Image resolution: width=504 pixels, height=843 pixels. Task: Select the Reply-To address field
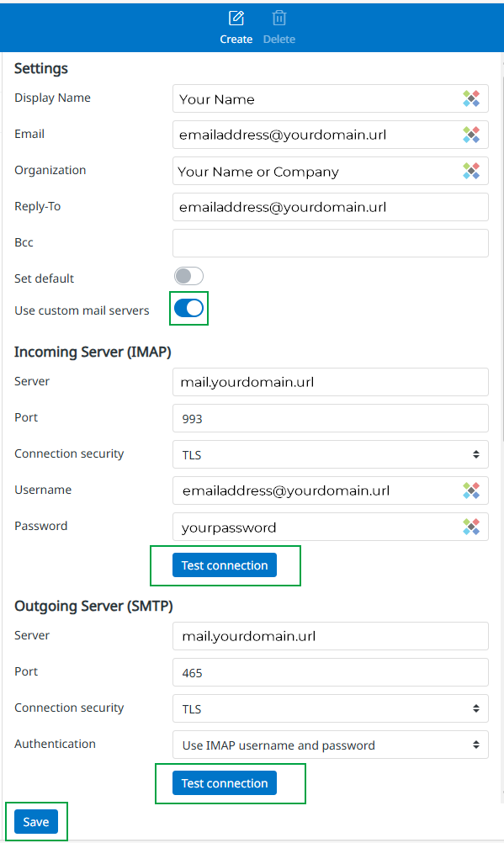(331, 207)
